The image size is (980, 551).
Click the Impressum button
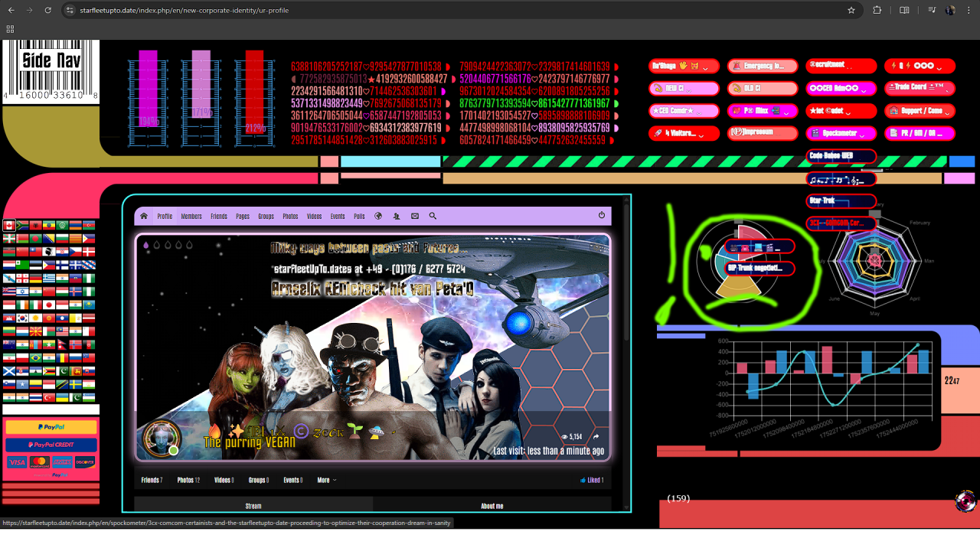[762, 133]
